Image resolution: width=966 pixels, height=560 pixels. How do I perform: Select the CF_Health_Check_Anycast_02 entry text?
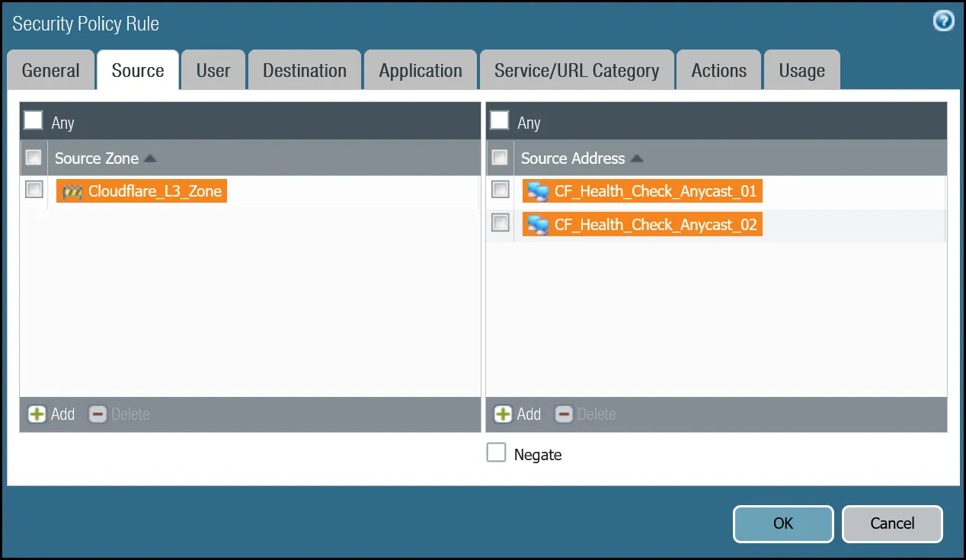click(655, 225)
